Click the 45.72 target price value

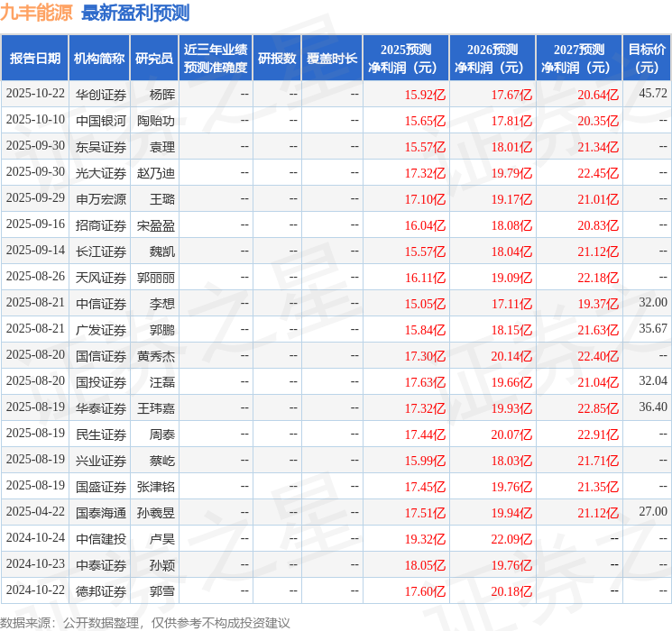coord(652,94)
